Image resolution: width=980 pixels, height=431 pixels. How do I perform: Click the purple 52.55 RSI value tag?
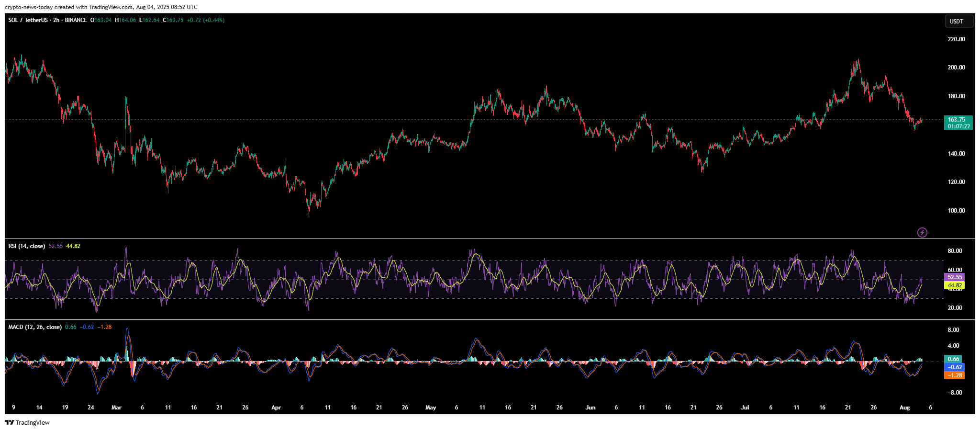coord(955,277)
